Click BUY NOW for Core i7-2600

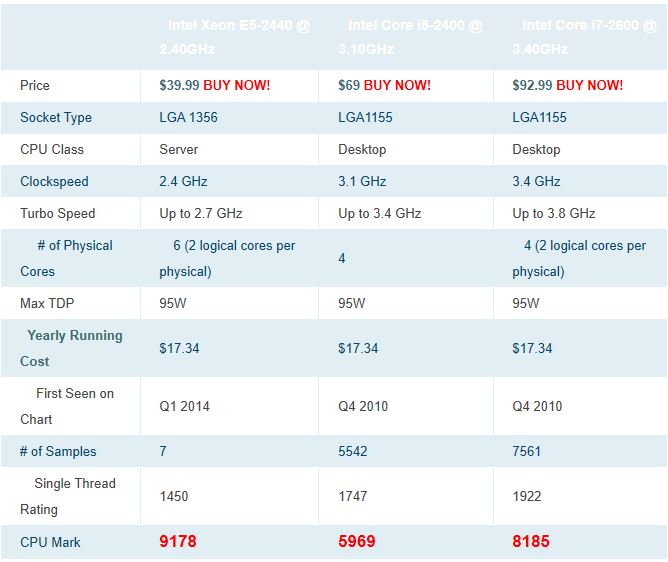(x=589, y=86)
